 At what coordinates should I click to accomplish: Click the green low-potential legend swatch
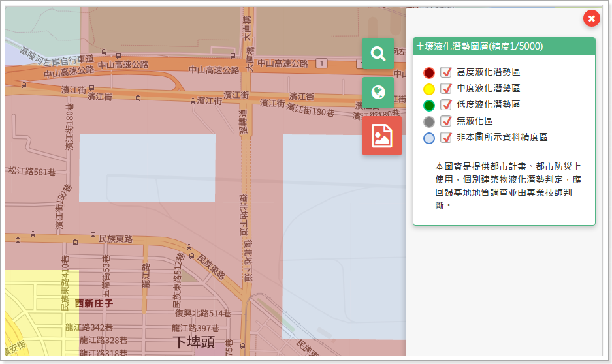click(x=429, y=105)
